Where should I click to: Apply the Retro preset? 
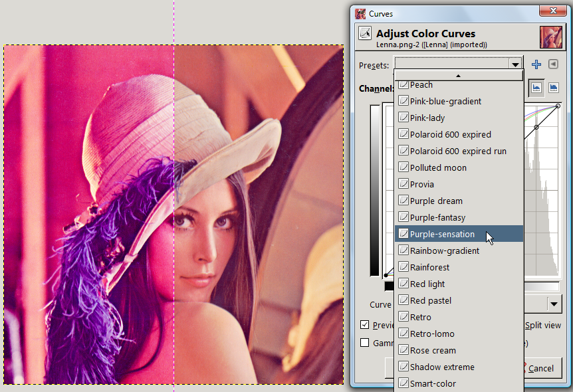point(459,317)
